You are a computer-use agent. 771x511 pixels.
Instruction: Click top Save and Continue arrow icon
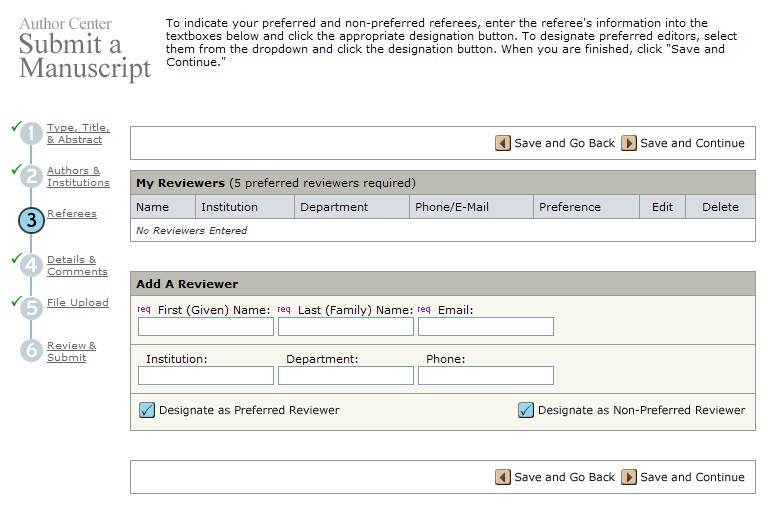[629, 143]
